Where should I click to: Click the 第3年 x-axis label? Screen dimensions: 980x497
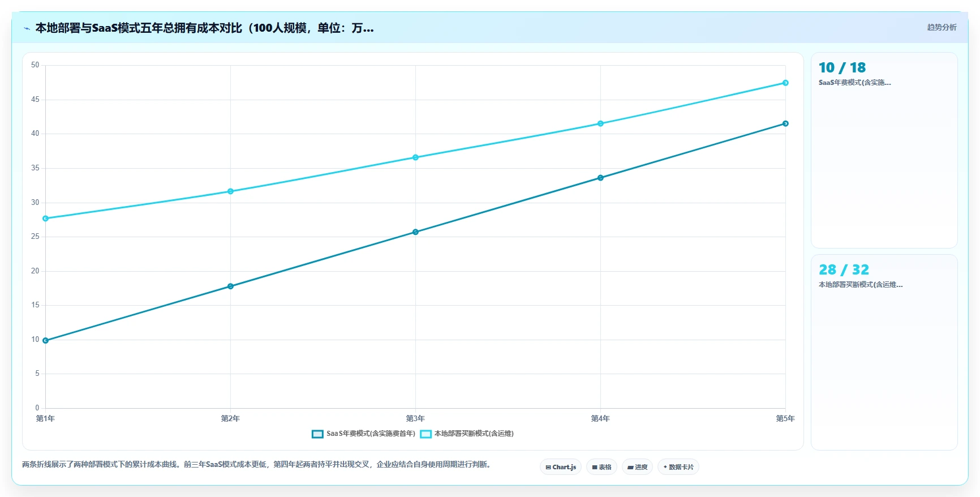pyautogui.click(x=415, y=419)
